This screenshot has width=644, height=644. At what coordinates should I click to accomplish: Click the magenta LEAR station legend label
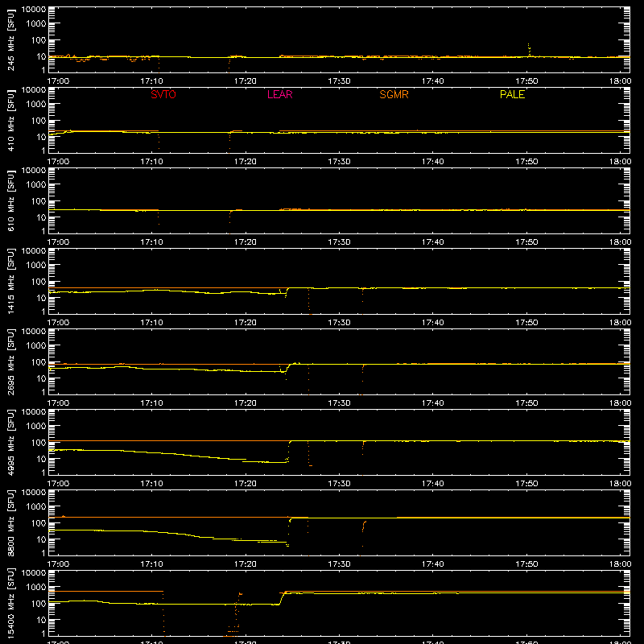279,94
